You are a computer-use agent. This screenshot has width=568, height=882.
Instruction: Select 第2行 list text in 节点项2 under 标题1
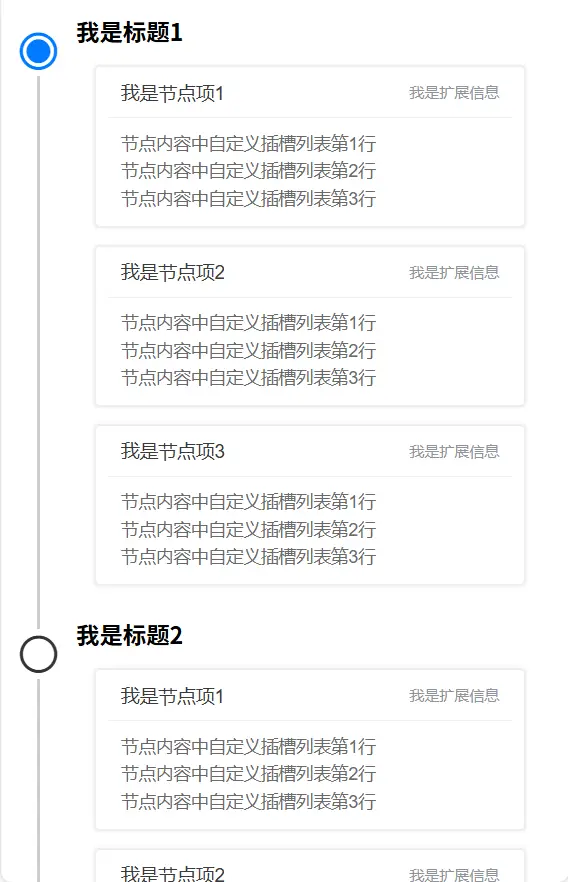coord(248,350)
